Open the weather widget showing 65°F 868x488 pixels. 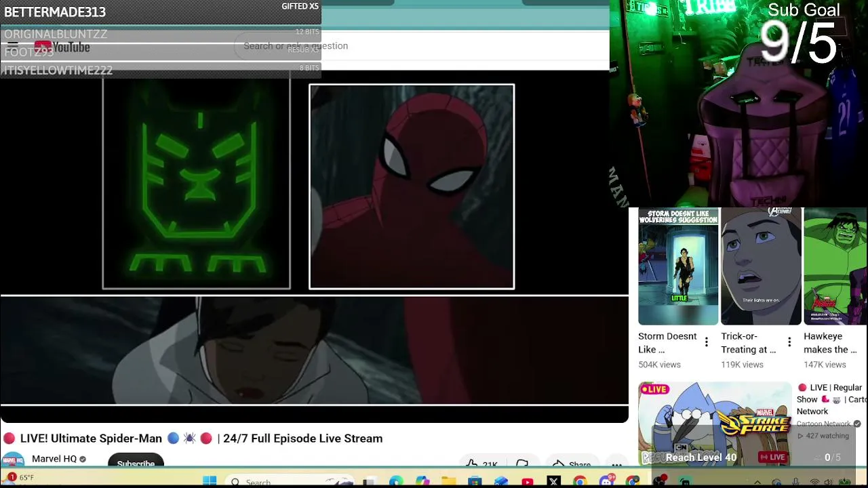coord(20,478)
